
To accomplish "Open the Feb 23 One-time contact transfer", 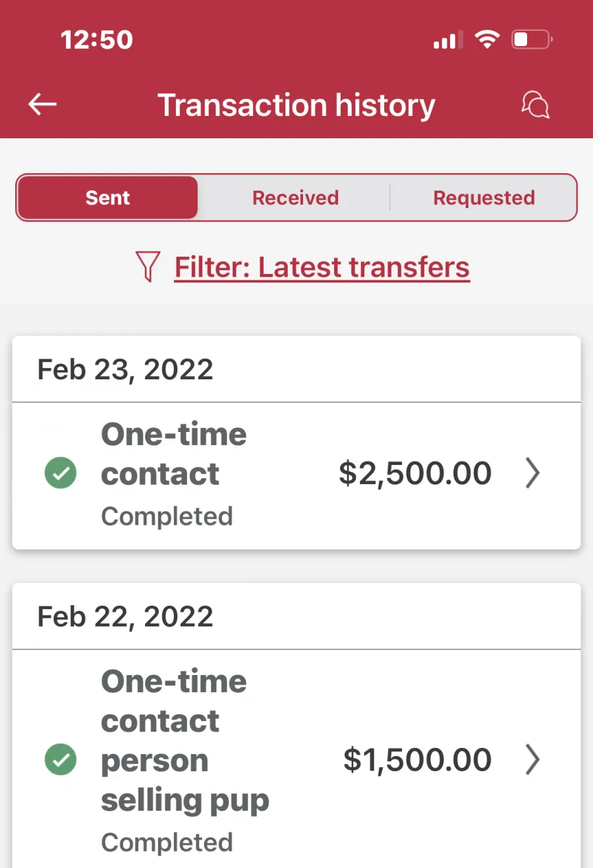I will pyautogui.click(x=296, y=475).
